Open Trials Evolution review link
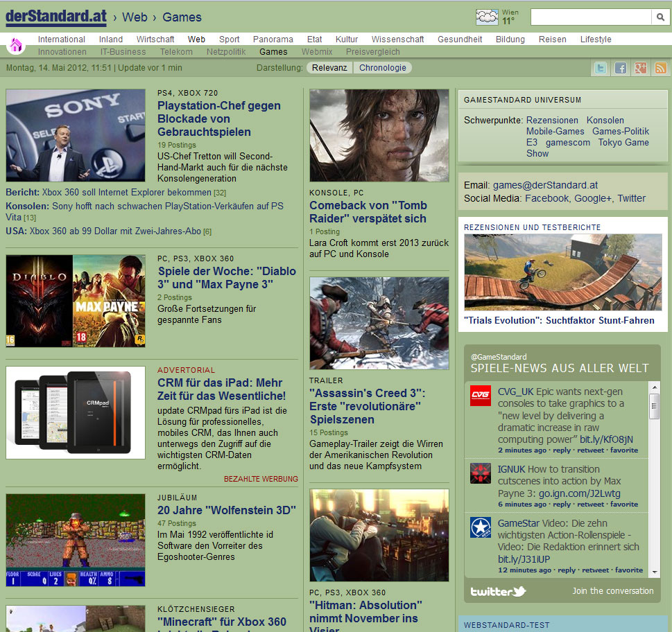Viewport: 672px width, 632px height. pyautogui.click(x=559, y=321)
